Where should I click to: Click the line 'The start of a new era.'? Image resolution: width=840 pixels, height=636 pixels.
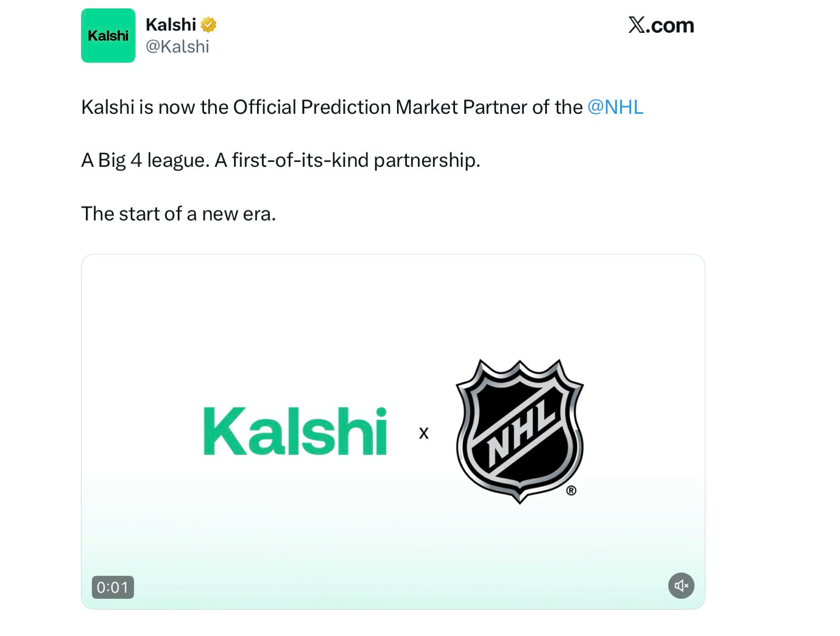click(178, 214)
